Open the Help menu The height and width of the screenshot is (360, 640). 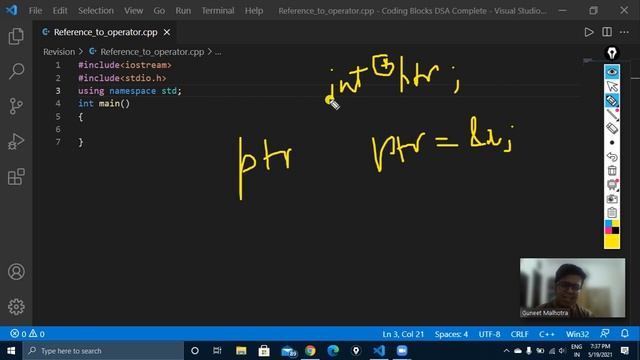(x=253, y=11)
